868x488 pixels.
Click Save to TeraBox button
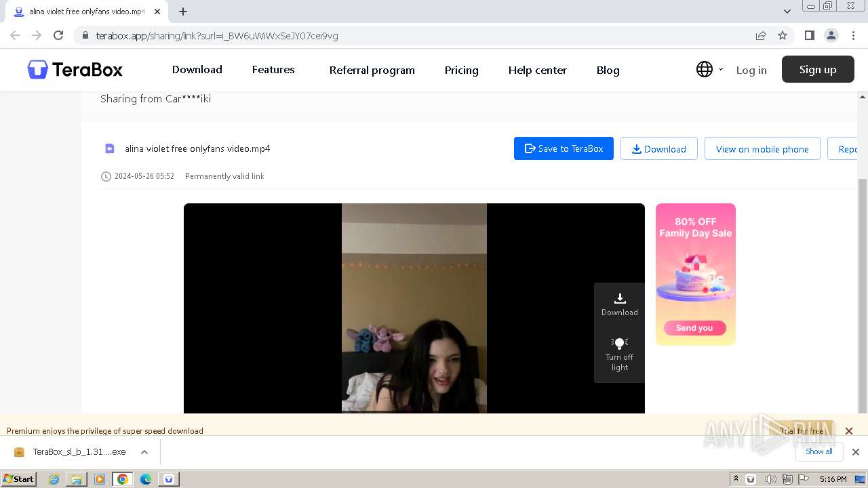564,148
